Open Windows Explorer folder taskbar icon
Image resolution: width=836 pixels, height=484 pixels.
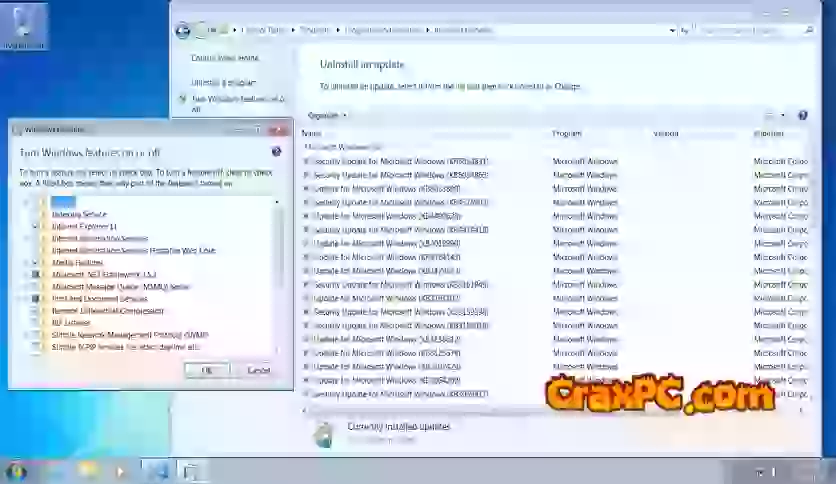point(87,470)
